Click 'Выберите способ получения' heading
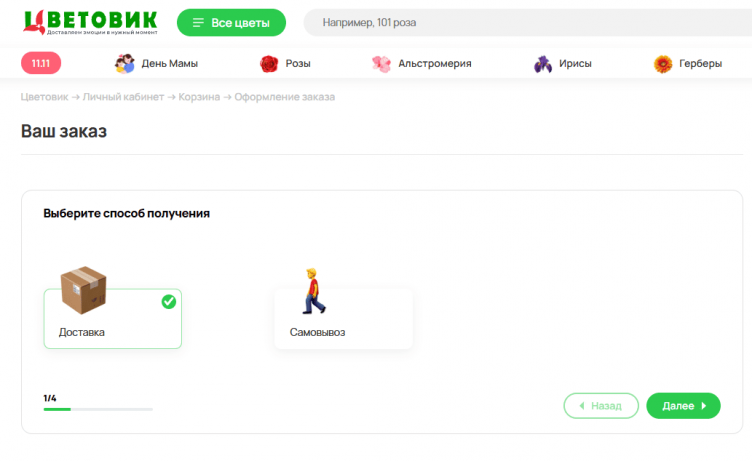This screenshot has height=461, width=752. [127, 213]
